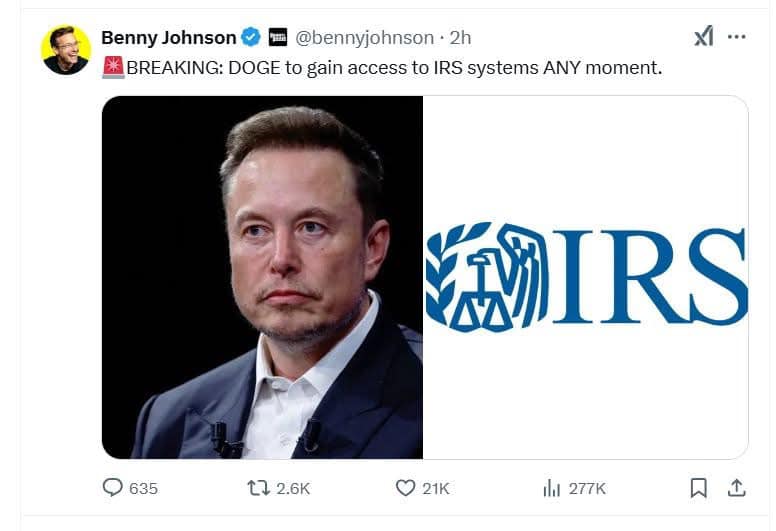Open the three-dot More options menu
Image resolution: width=776 pixels, height=531 pixels.
(737, 37)
